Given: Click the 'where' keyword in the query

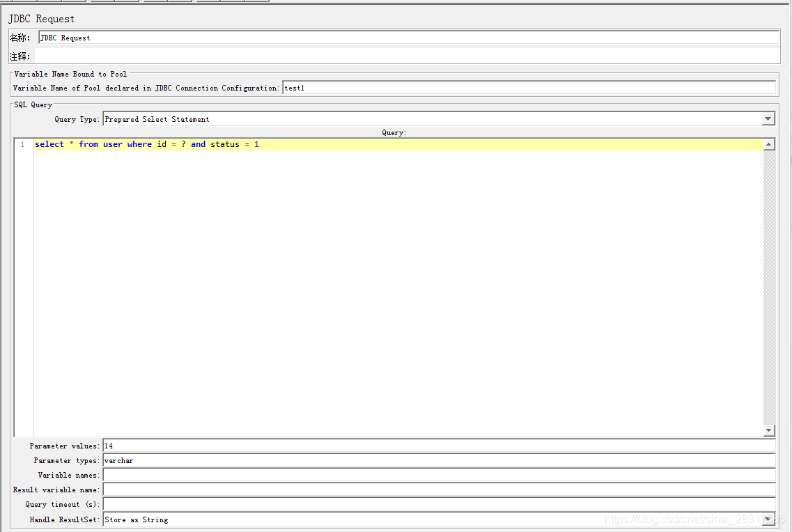Looking at the screenshot, I should pyautogui.click(x=139, y=144).
